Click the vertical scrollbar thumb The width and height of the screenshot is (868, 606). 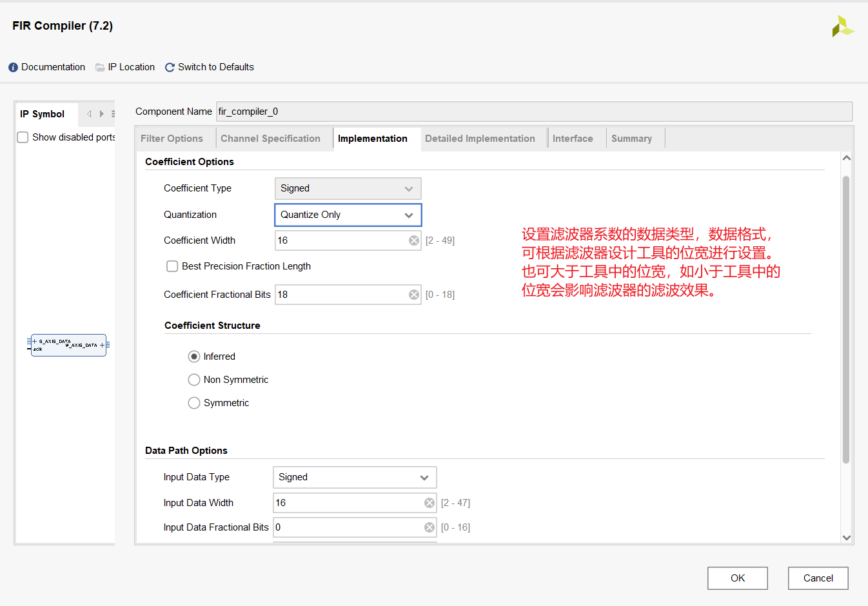tap(846, 320)
